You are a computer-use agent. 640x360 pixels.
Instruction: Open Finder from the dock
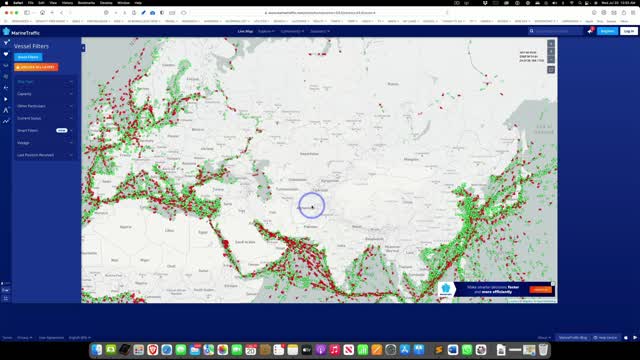[x=97, y=350]
